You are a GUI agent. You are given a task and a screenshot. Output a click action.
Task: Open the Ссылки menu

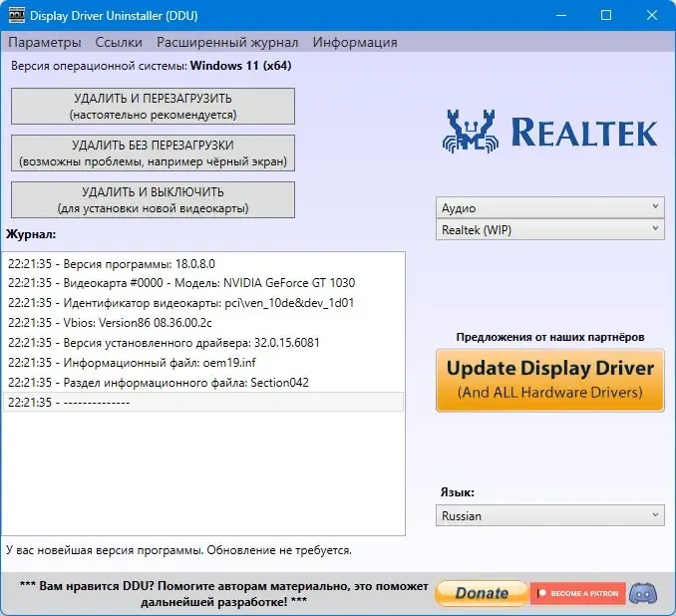tap(119, 42)
